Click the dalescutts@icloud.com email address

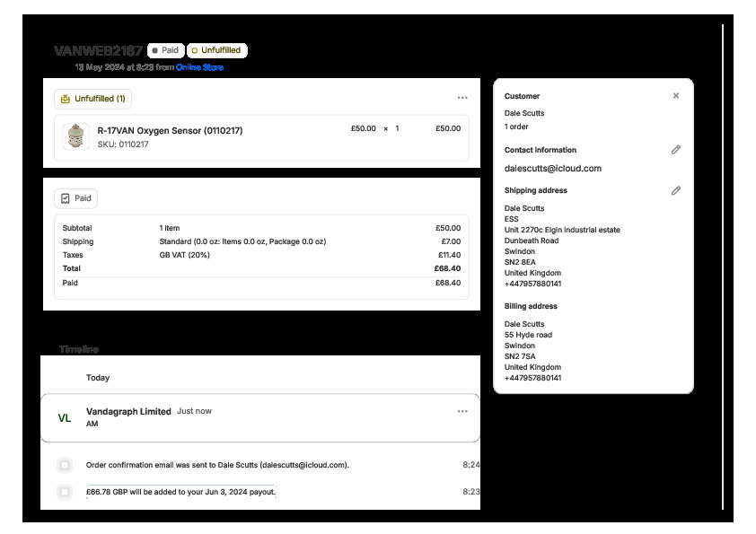[553, 168]
